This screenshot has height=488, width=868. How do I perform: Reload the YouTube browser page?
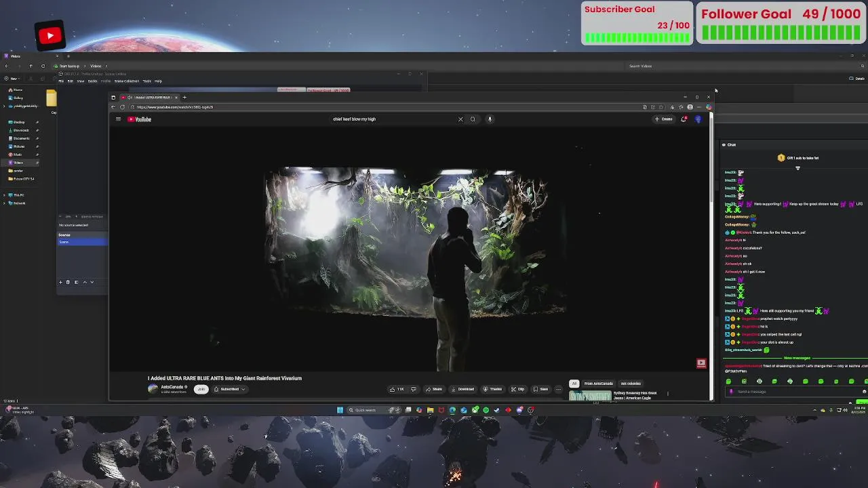click(122, 107)
